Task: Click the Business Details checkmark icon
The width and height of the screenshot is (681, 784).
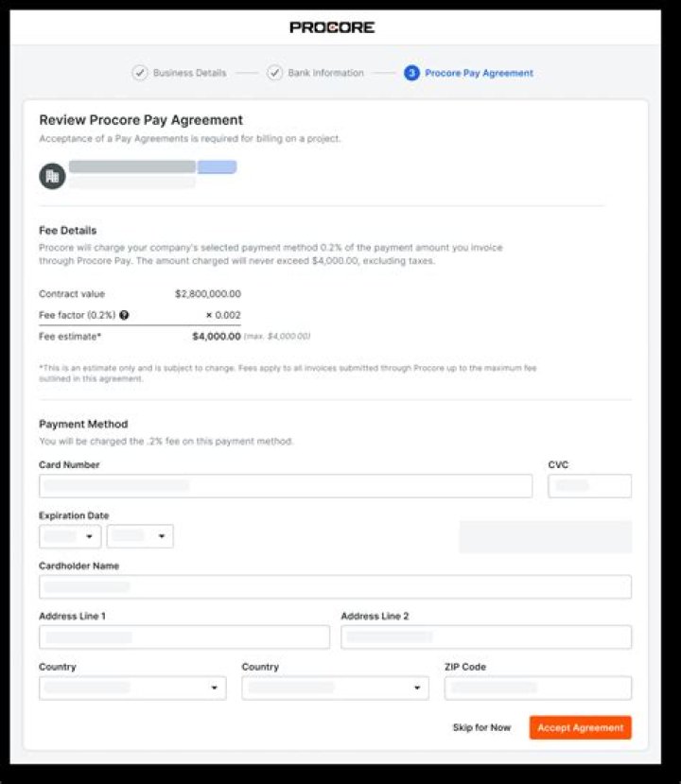Action: point(140,73)
